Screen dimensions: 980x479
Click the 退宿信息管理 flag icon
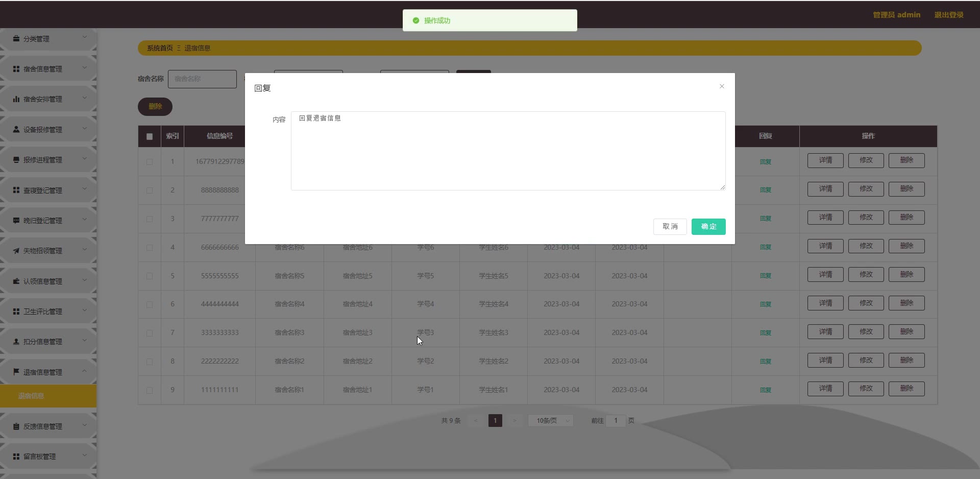click(16, 372)
